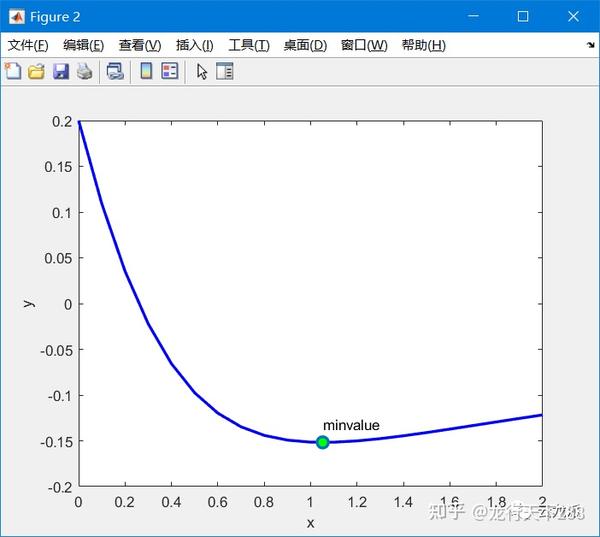
Task: Click the Print Figure icon
Action: coord(84,72)
